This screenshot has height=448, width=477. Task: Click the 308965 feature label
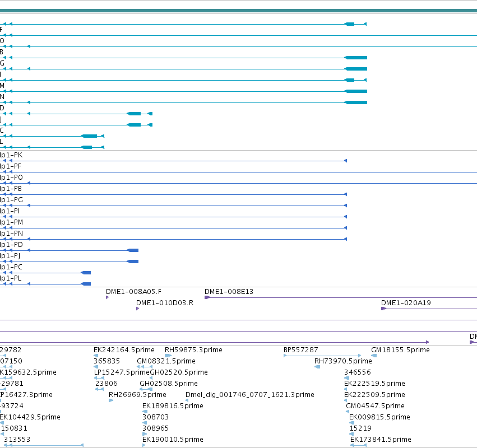[155, 428]
